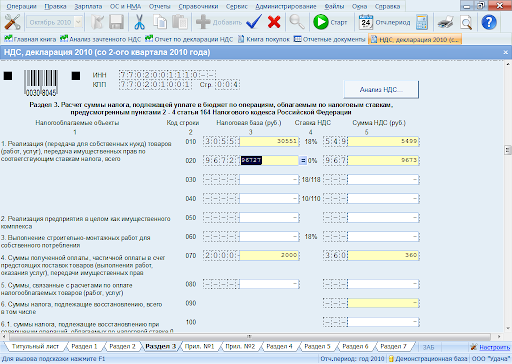The height and width of the screenshot is (364, 512).
Task: Click line 090 НДС amount field
Action: pos(383,303)
